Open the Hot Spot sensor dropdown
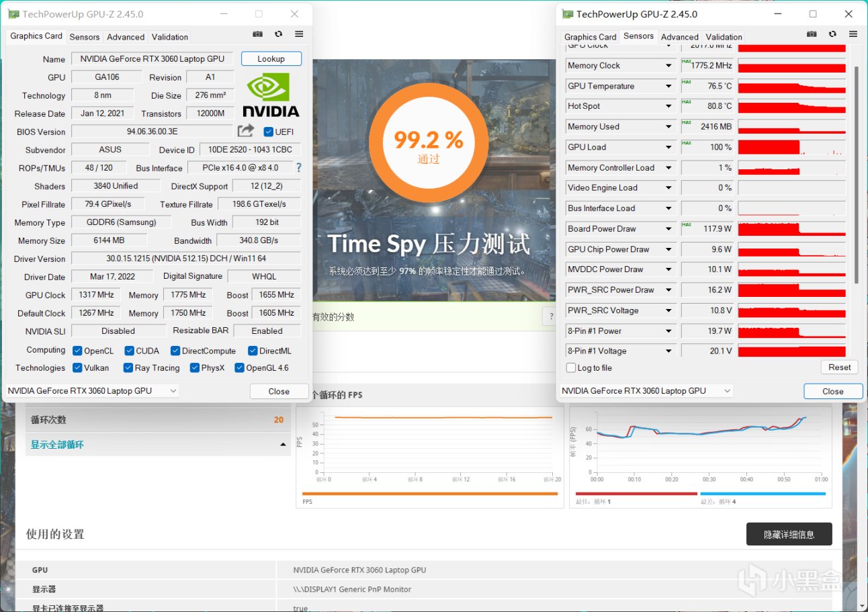The height and width of the screenshot is (612, 868). pyautogui.click(x=668, y=106)
